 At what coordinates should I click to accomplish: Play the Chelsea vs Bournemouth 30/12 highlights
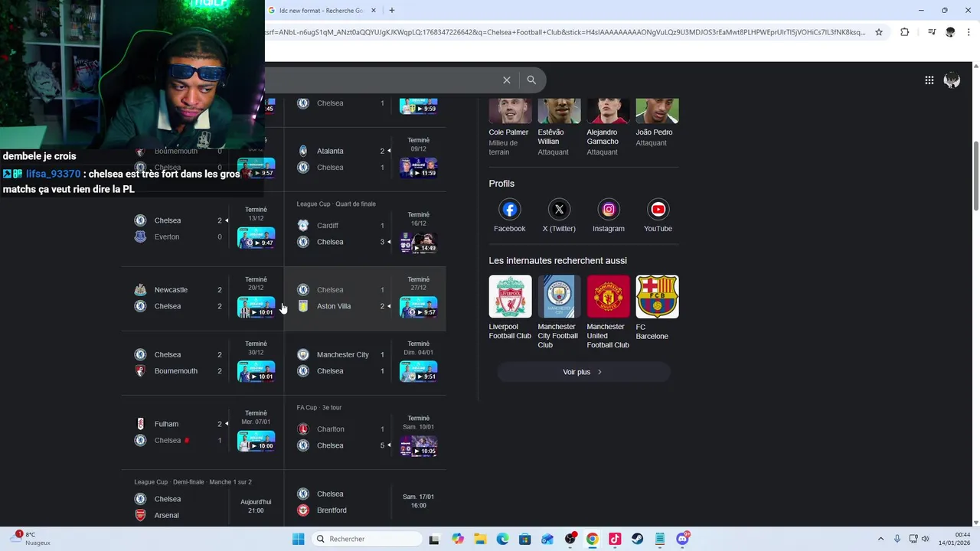click(256, 372)
